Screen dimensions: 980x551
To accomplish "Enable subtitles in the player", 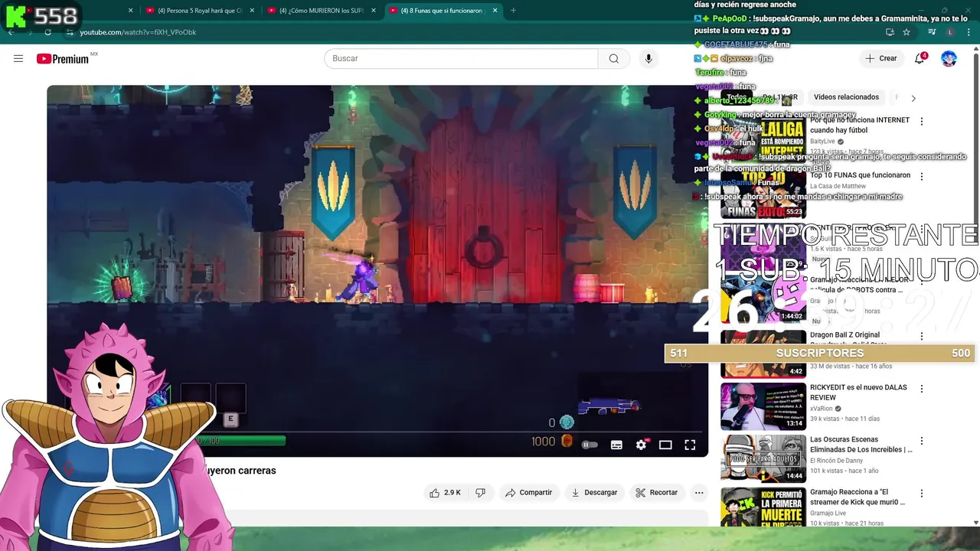I will tap(616, 445).
